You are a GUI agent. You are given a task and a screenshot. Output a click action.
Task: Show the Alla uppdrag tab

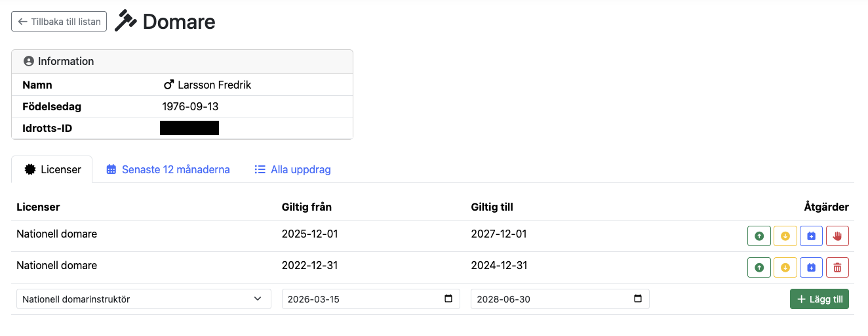click(292, 169)
